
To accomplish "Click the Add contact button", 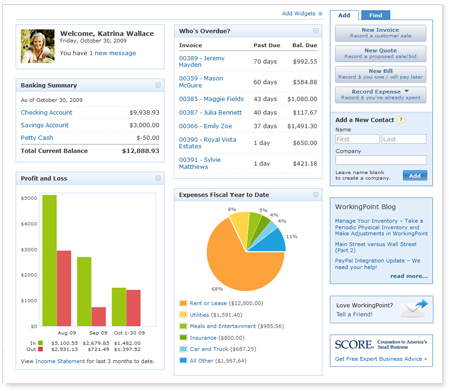I will pos(415,176).
